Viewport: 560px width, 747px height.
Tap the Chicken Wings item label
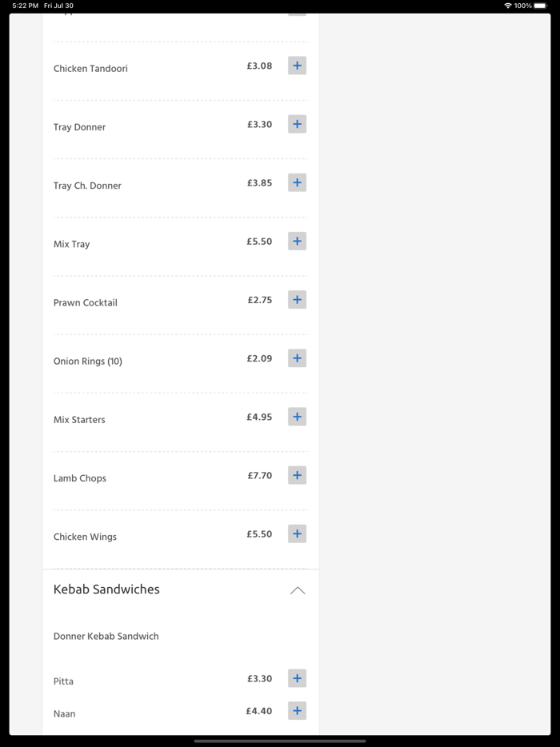(85, 537)
